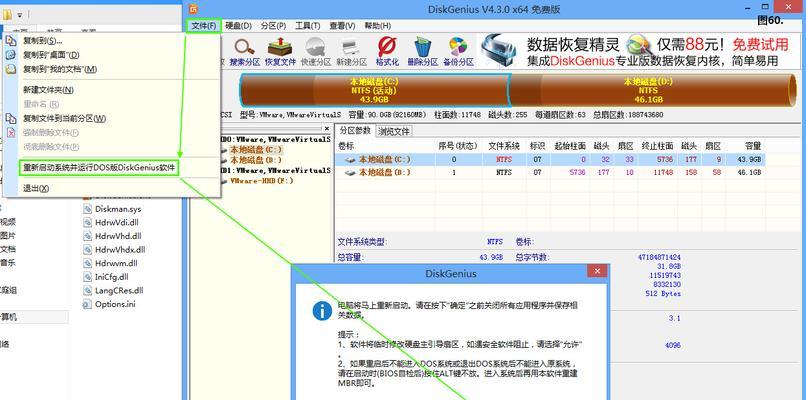Select LangCRes.dll in Explorer file list
This screenshot has width=806, height=400.
[119, 290]
